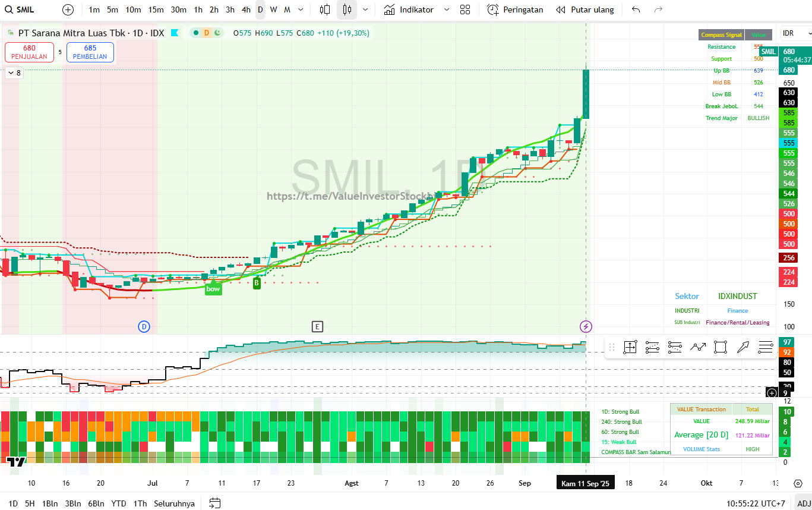812x510 pixels.
Task: Click the orange D delayed-data badge
Action: (207, 33)
